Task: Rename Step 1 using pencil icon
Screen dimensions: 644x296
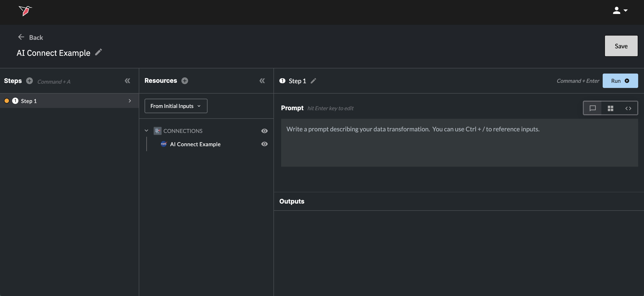Action: 313,81
